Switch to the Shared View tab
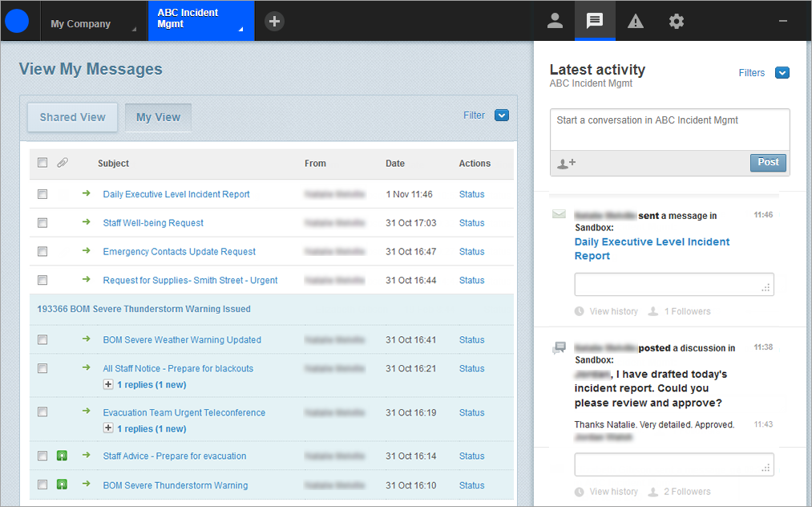 [x=73, y=117]
